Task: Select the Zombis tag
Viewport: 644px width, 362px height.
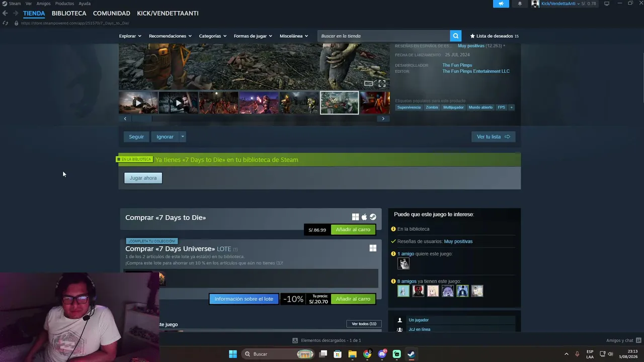Action: click(432, 107)
